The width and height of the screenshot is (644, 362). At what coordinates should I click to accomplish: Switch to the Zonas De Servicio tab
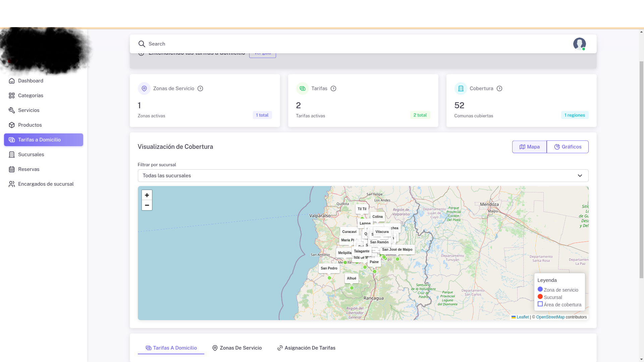point(240,348)
